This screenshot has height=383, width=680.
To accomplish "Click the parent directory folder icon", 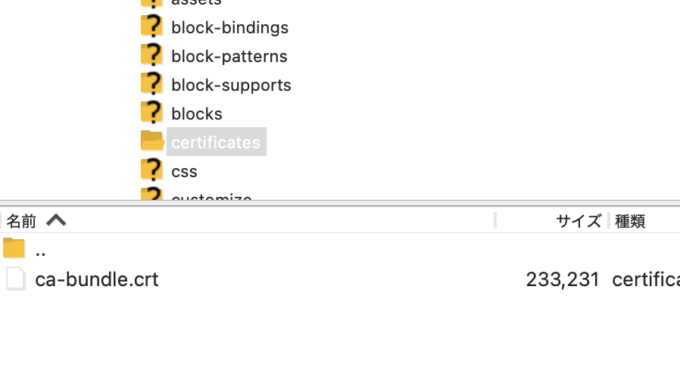I will [x=14, y=248].
